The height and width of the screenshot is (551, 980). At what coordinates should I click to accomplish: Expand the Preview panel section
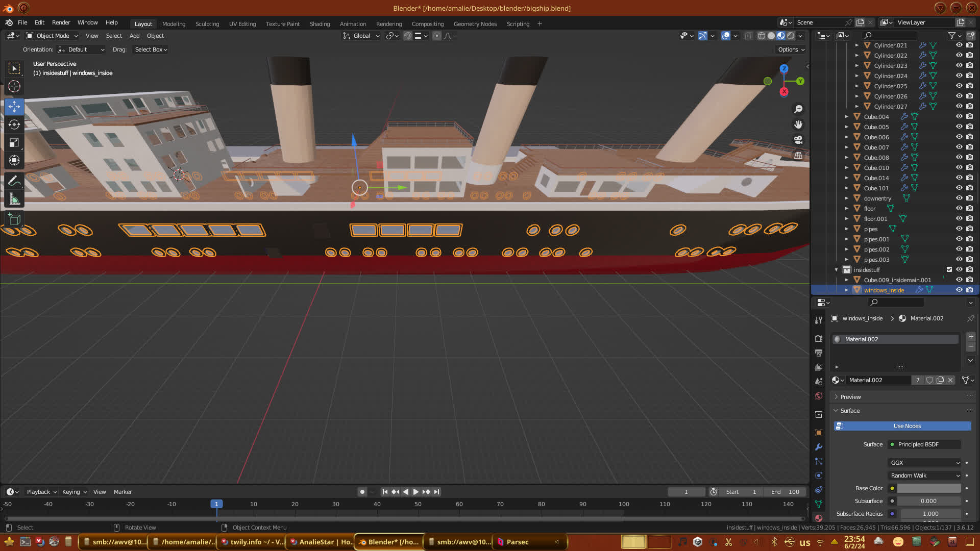(x=850, y=397)
